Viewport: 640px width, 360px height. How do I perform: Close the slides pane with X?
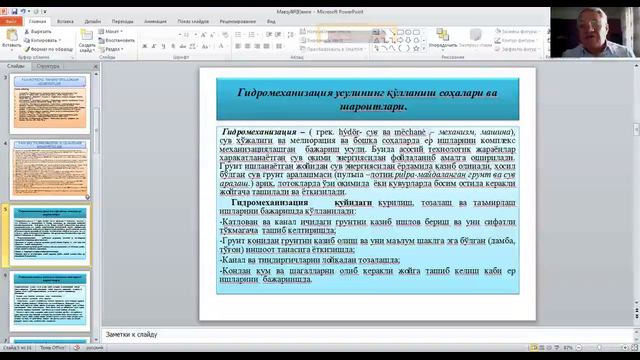pos(96,66)
